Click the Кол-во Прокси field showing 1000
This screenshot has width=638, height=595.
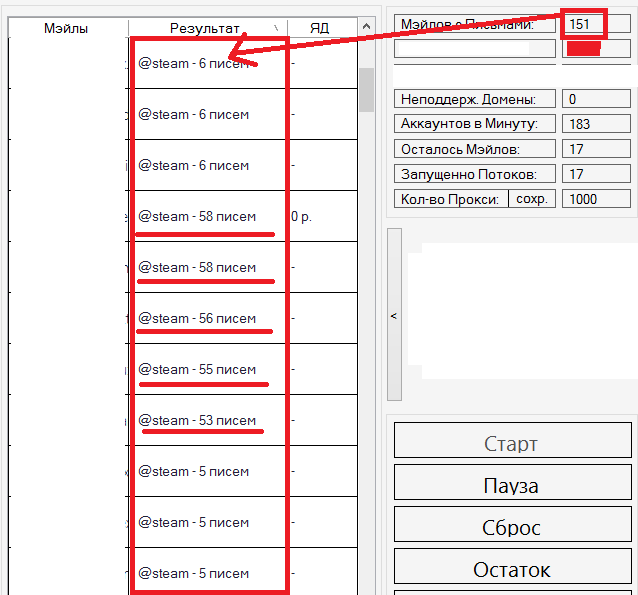tap(595, 199)
